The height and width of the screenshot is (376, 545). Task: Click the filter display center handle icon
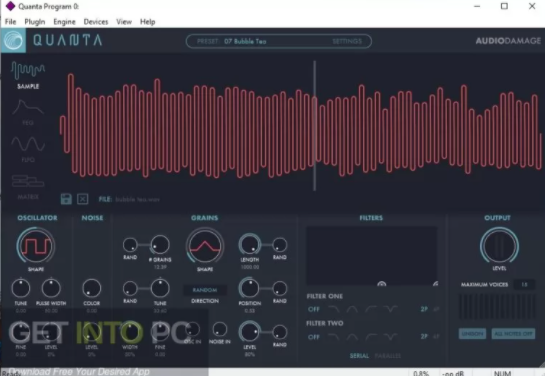pyautogui.click(x=382, y=284)
